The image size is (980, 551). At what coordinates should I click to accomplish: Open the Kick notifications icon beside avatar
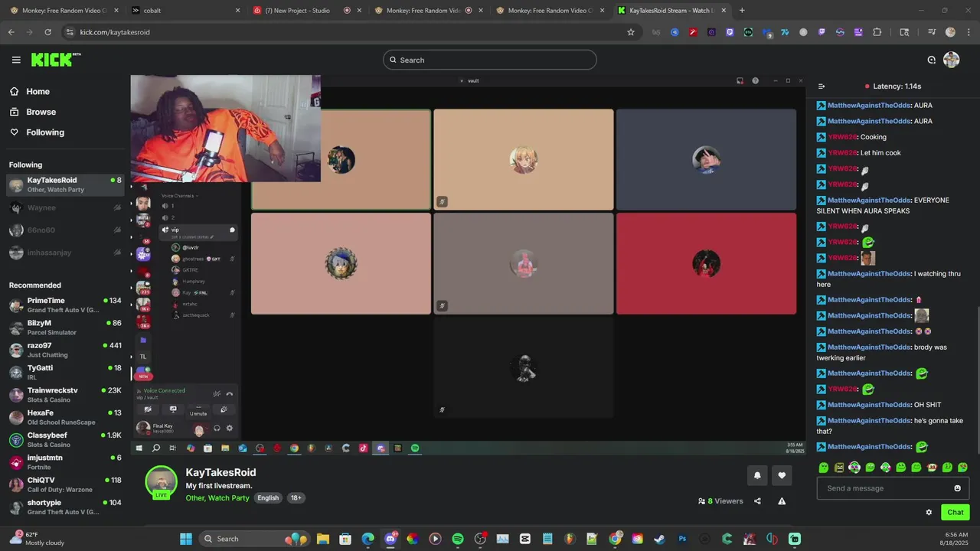931,60
